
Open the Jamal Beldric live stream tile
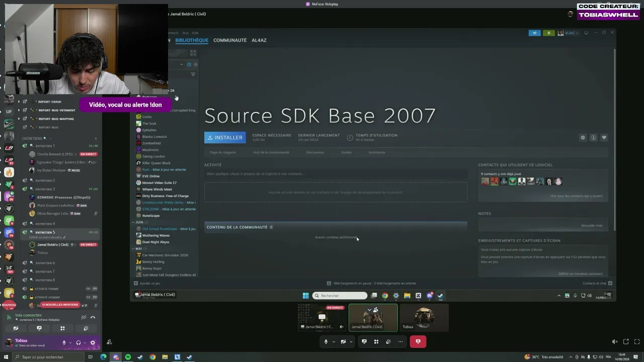pos(322,318)
